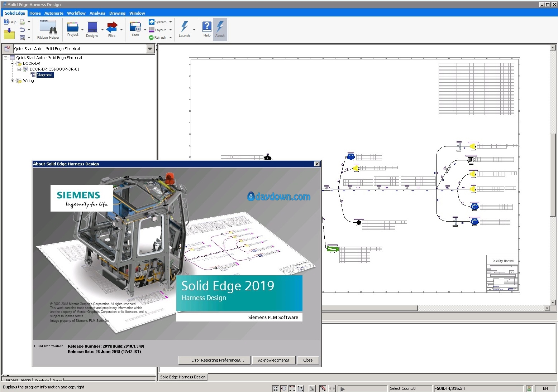Click the System icon in the ribbon

(x=152, y=22)
